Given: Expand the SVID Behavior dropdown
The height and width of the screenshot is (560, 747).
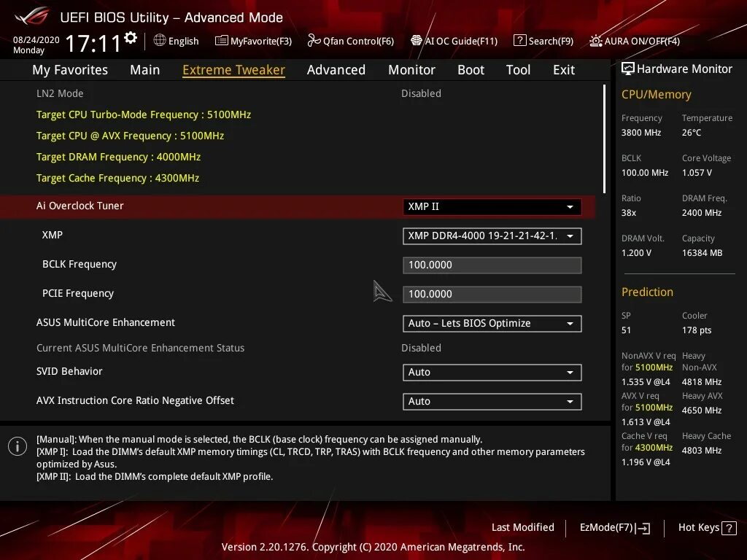Looking at the screenshot, I should coord(492,373).
